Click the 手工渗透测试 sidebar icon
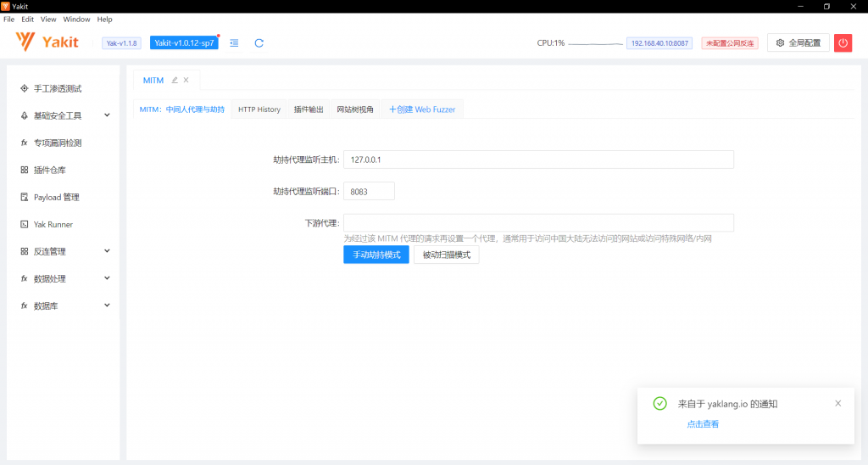The image size is (868, 465). click(25, 88)
